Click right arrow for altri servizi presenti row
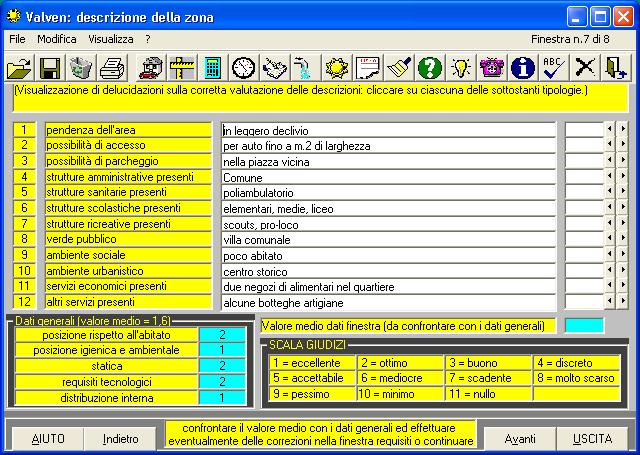 [x=623, y=302]
